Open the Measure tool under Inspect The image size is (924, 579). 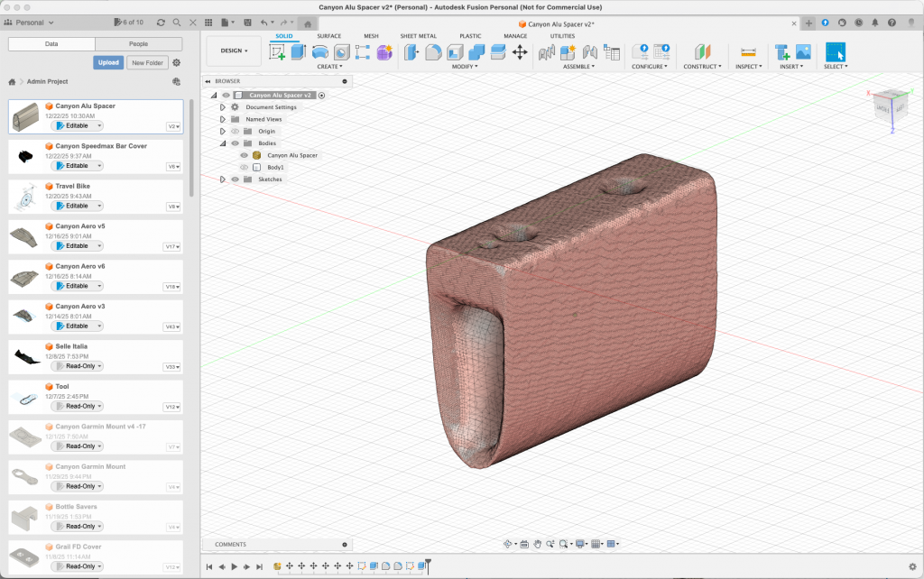pyautogui.click(x=747, y=52)
